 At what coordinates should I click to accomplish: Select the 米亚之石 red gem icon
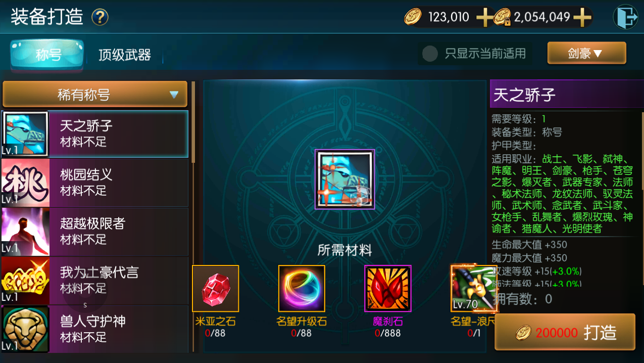point(216,289)
